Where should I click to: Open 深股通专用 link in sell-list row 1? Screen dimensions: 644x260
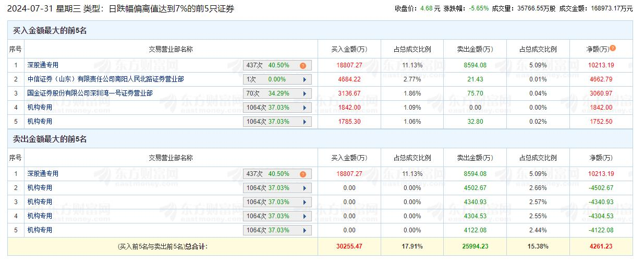(x=43, y=174)
